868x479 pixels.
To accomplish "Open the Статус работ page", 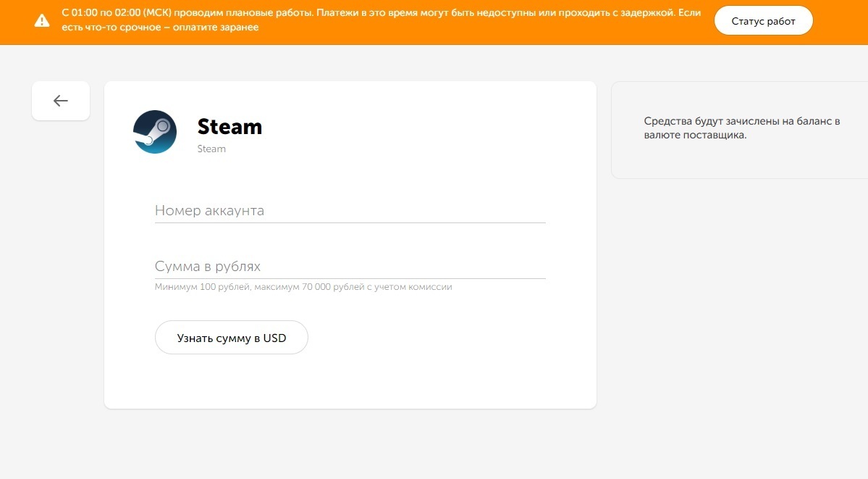I will [763, 21].
